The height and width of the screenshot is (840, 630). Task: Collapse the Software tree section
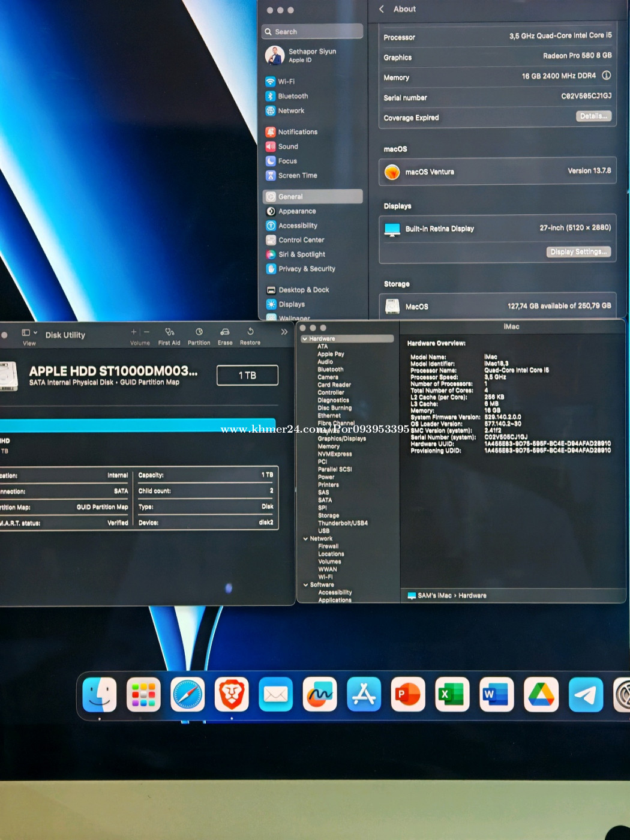coord(305,585)
